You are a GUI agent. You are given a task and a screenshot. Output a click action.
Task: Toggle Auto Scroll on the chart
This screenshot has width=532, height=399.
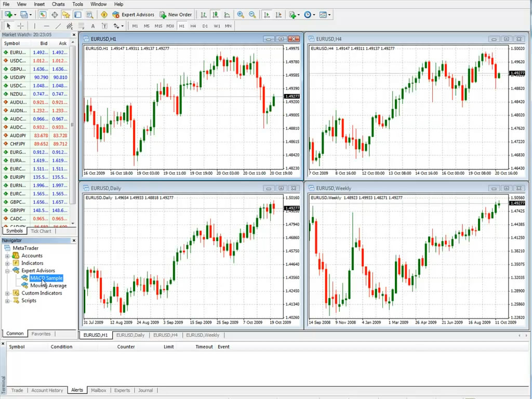point(267,15)
